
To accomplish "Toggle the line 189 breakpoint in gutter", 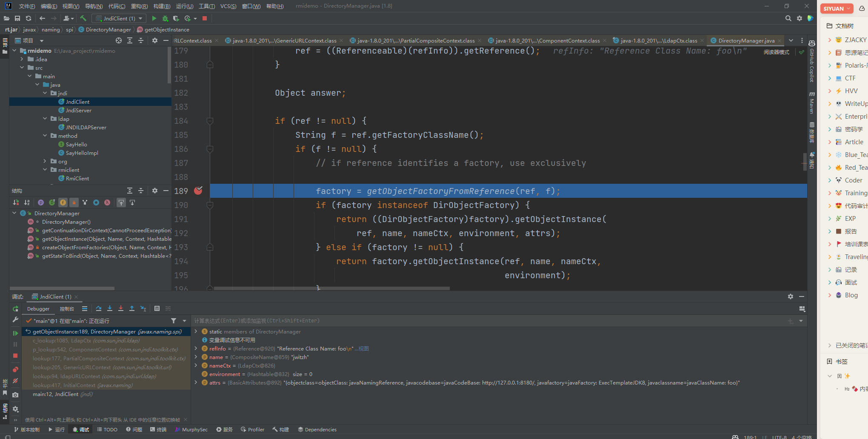I will [198, 191].
